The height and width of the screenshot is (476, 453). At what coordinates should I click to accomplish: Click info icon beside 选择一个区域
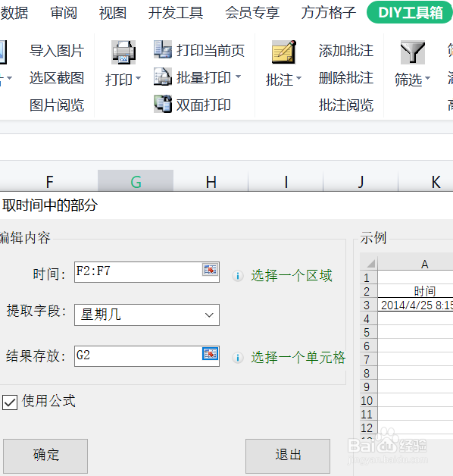[x=238, y=276]
